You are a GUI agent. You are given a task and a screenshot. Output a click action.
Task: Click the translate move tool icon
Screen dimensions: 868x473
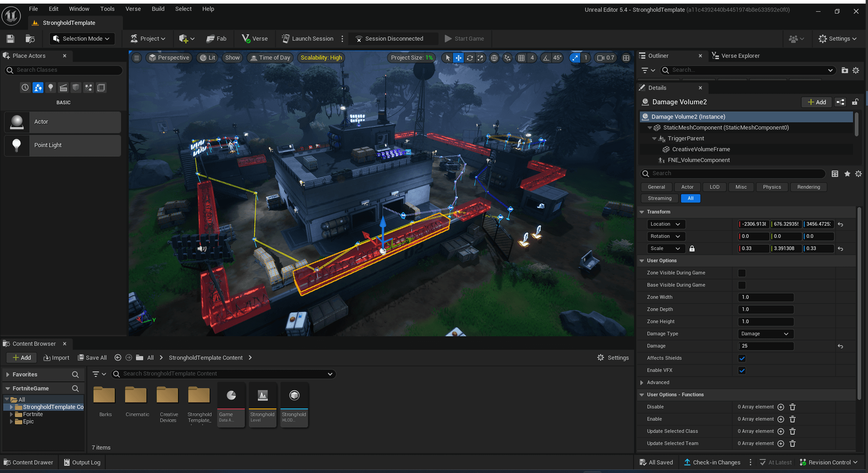tap(458, 58)
